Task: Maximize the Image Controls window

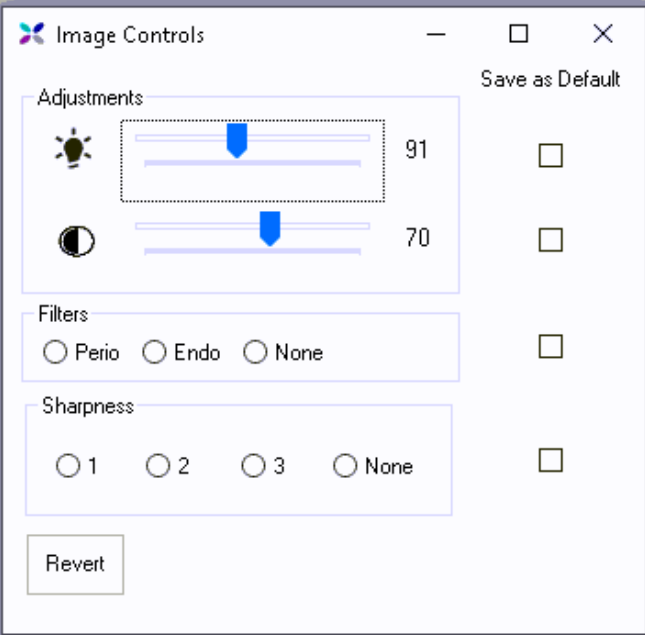Action: point(518,35)
